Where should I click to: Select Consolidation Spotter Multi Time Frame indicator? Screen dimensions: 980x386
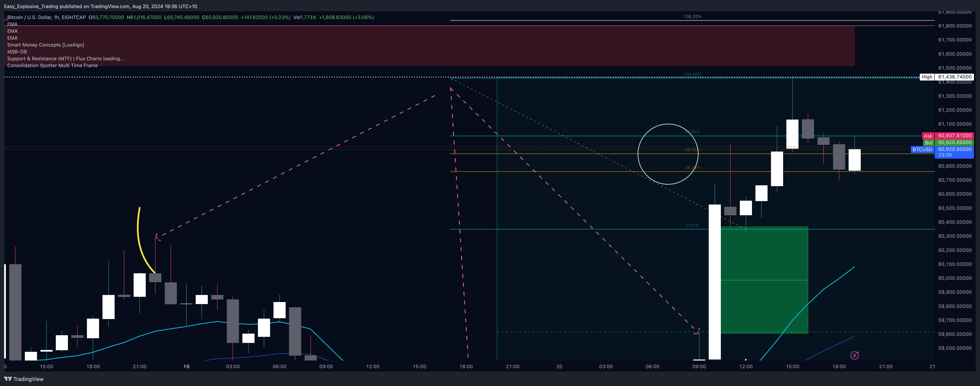[x=53, y=66]
